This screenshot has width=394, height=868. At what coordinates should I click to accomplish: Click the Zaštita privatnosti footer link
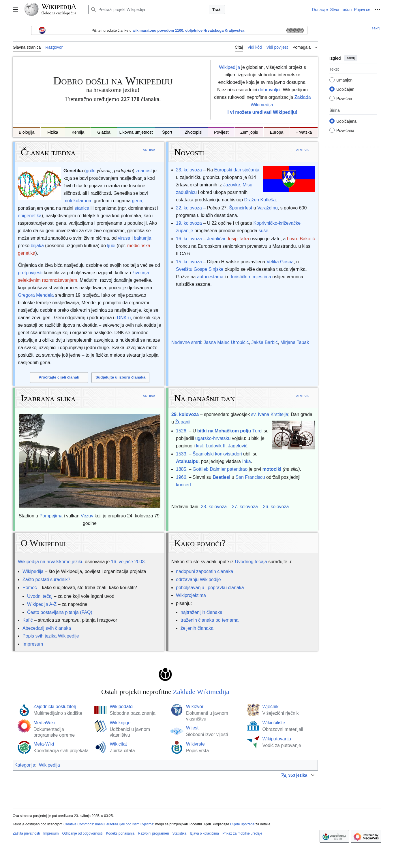(26, 833)
